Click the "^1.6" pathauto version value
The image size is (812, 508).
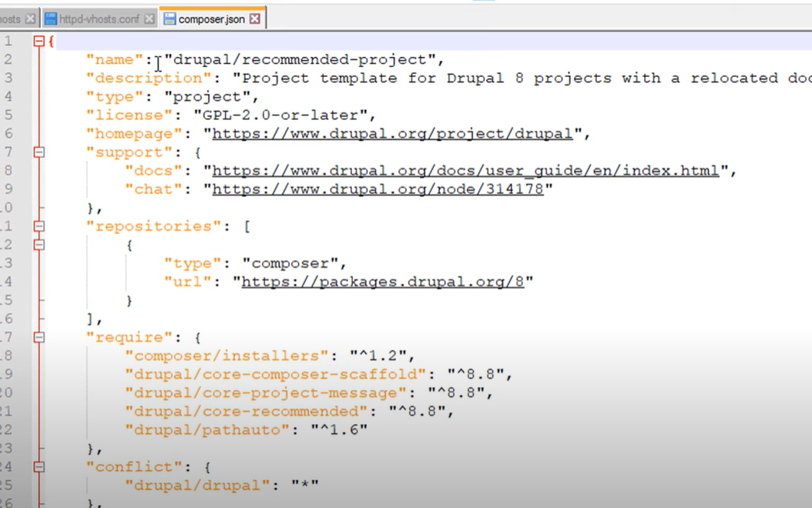click(x=339, y=430)
